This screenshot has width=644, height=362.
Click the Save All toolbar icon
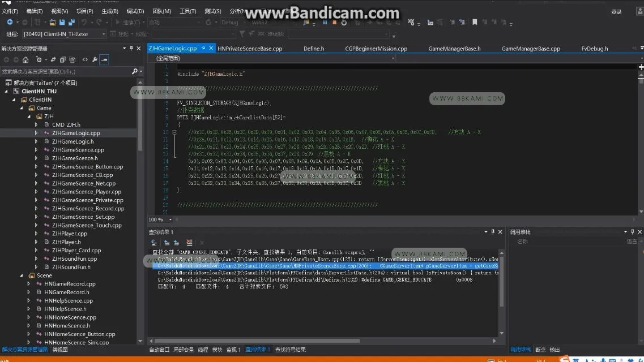click(x=71, y=22)
